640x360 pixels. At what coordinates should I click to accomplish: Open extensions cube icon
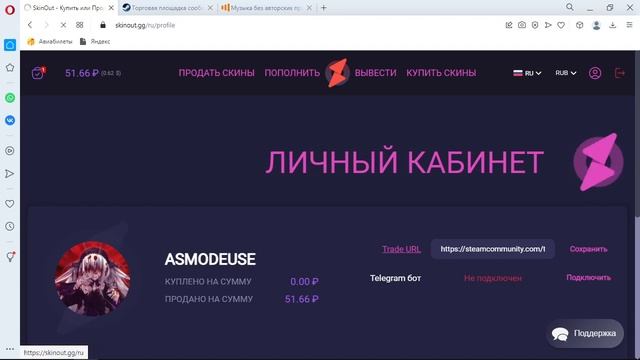(579, 25)
